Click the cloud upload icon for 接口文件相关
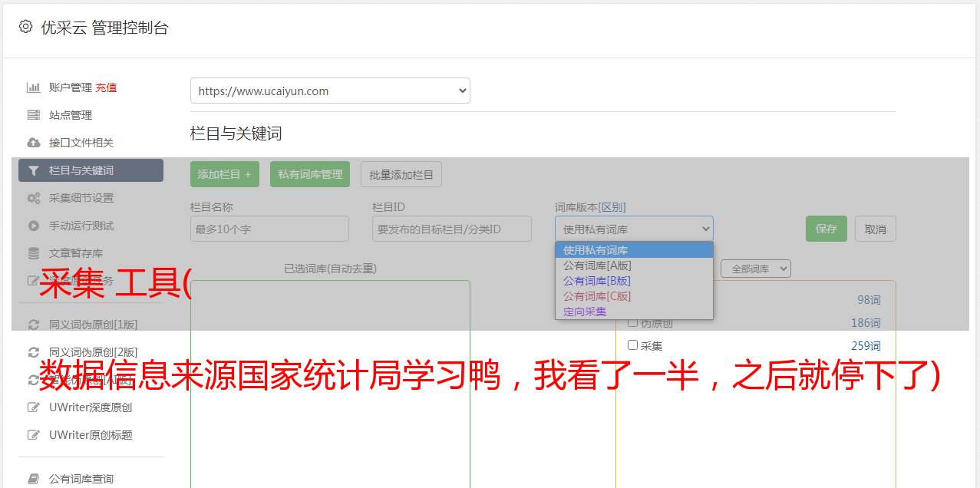The image size is (980, 488). (x=33, y=143)
